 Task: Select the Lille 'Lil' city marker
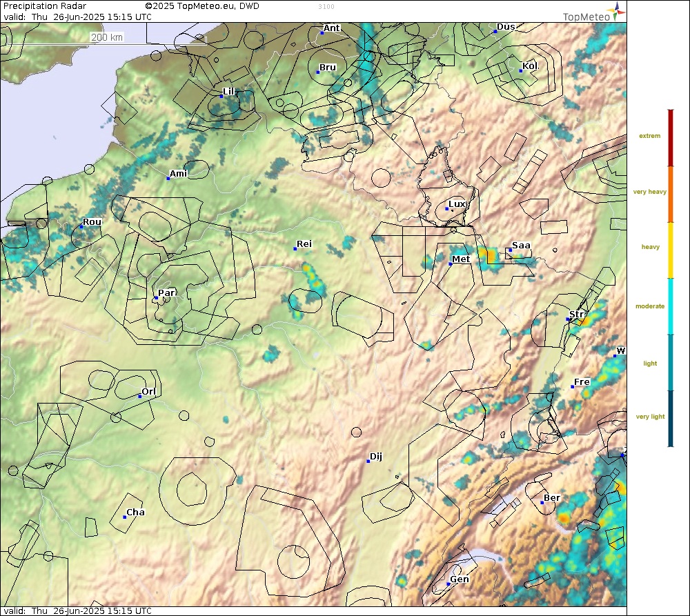tap(221, 96)
